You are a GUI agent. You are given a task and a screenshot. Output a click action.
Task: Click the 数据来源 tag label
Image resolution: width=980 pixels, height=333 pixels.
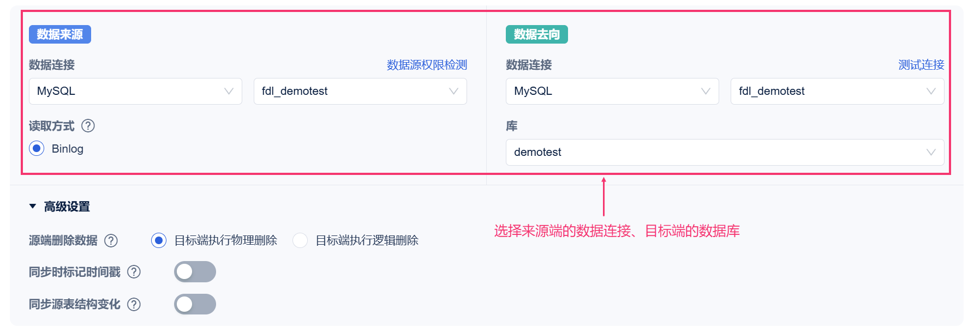point(60,34)
